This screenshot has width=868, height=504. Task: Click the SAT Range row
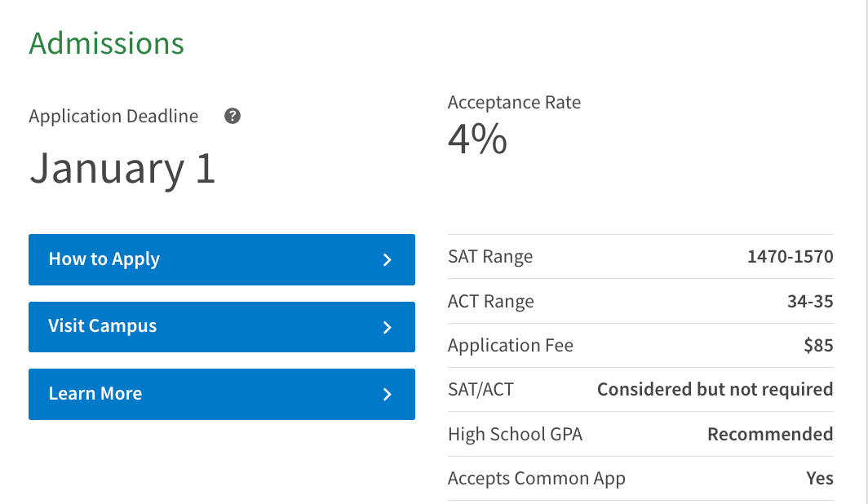click(x=640, y=257)
